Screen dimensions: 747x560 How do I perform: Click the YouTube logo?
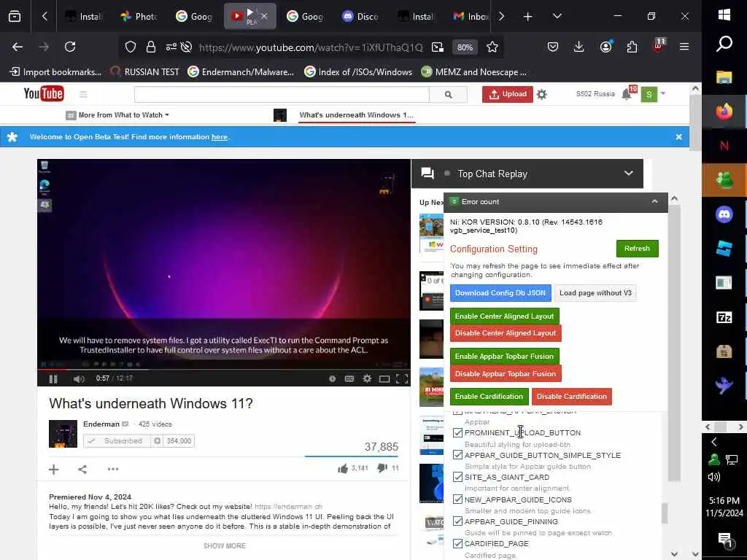coord(43,93)
